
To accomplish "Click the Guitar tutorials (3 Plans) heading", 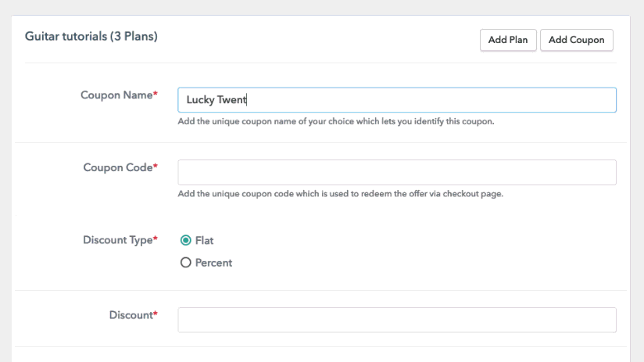I will [x=91, y=37].
